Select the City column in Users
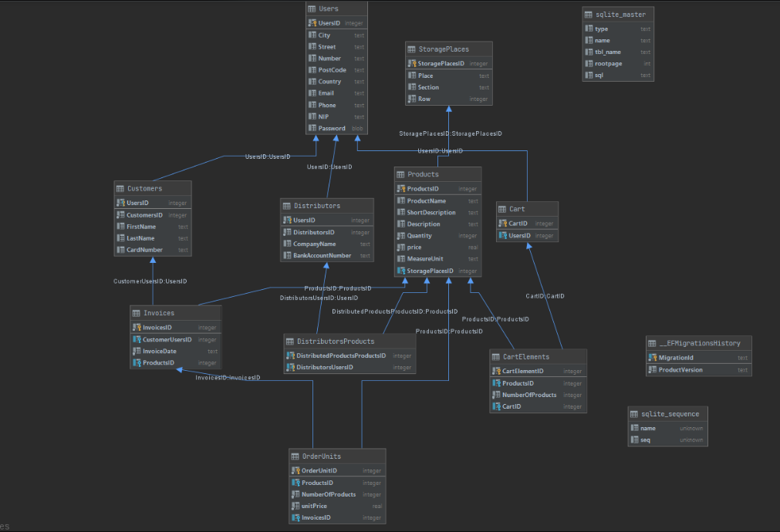Screen dimensions: 780x532 [x=337, y=35]
